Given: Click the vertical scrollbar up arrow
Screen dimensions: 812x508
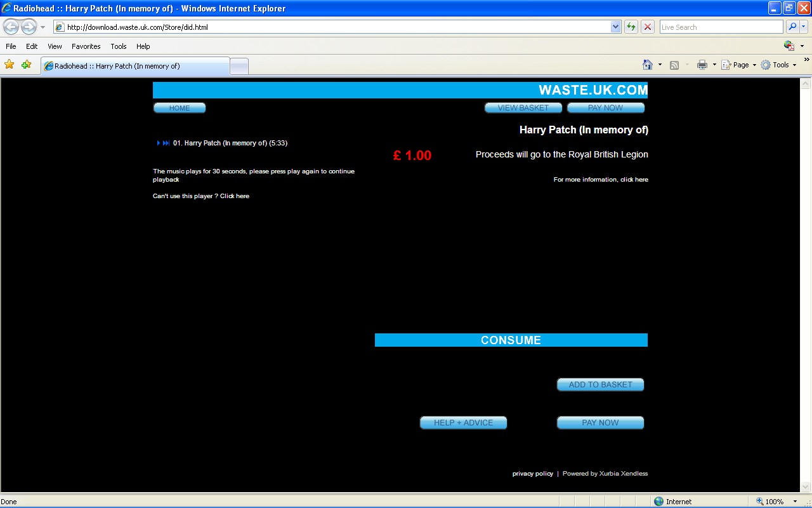Looking at the screenshot, I should 806,83.
